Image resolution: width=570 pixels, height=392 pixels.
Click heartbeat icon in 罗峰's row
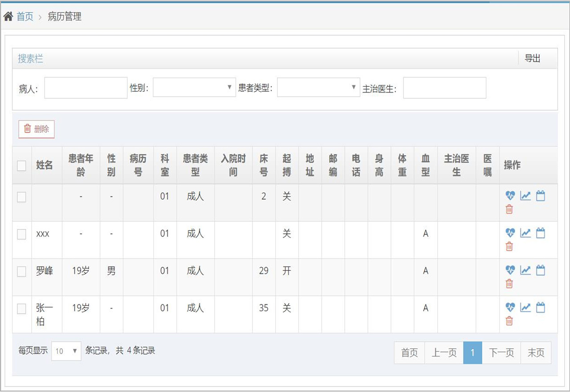click(x=510, y=270)
